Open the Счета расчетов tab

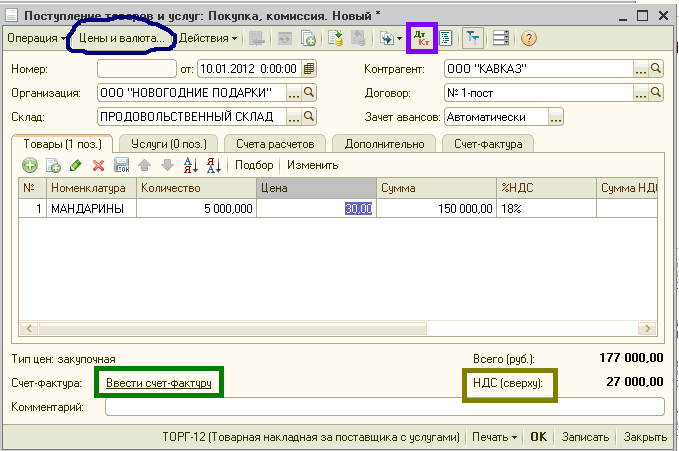(x=275, y=144)
